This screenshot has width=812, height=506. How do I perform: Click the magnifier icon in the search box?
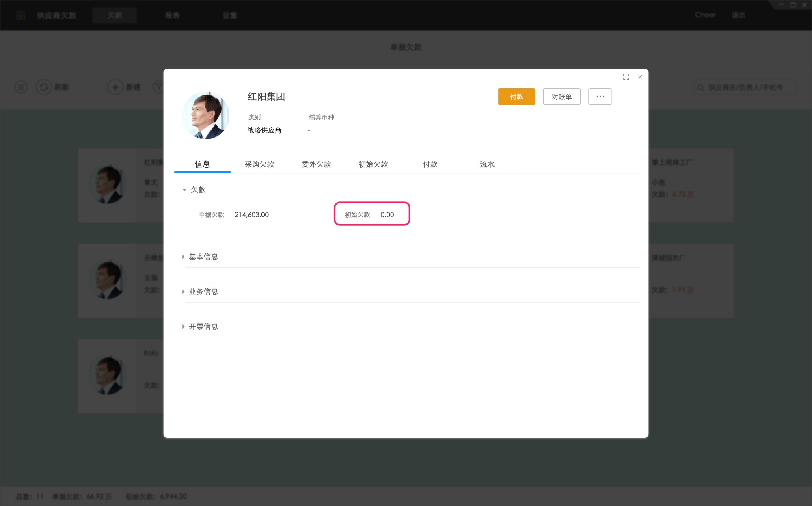700,87
